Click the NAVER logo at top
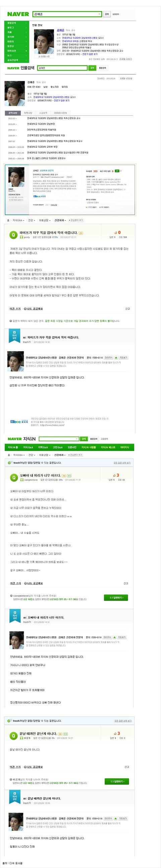 (x=18, y=14)
